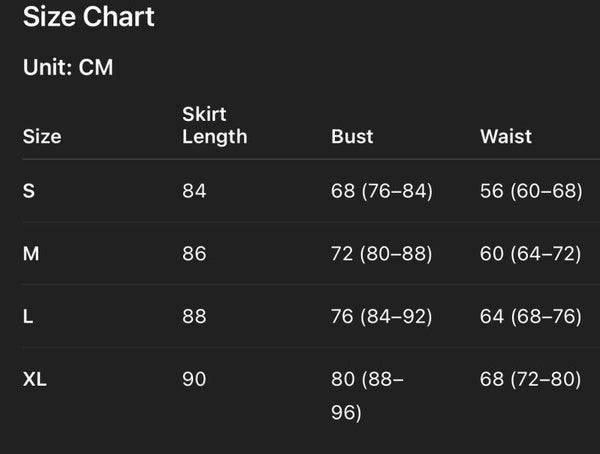Image resolution: width=600 pixels, height=454 pixels.
Task: Select the Unit: CM label
Action: pos(69,69)
